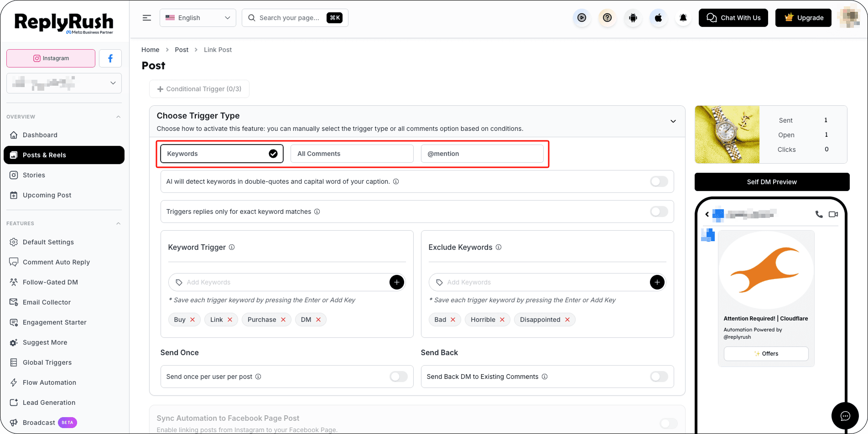
Task: Toggle exact keyword matches switch
Action: [659, 212]
